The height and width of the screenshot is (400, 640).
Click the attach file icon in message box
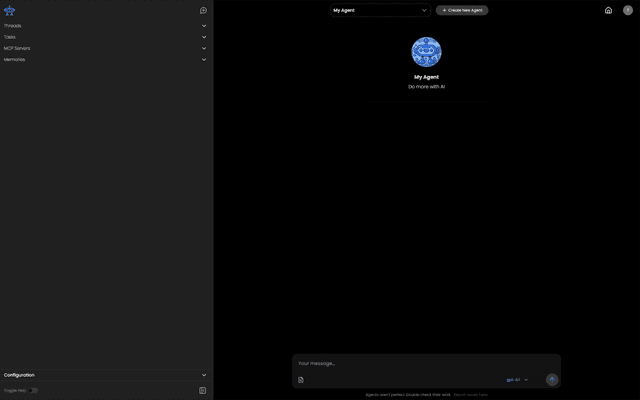[301, 380]
